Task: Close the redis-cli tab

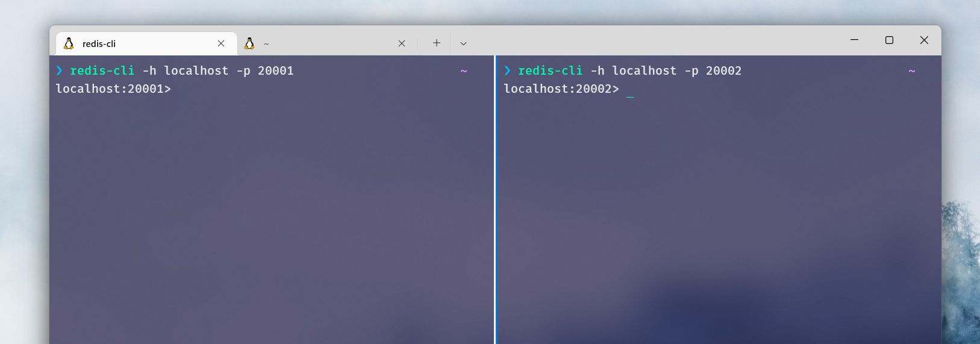Action: (221, 43)
